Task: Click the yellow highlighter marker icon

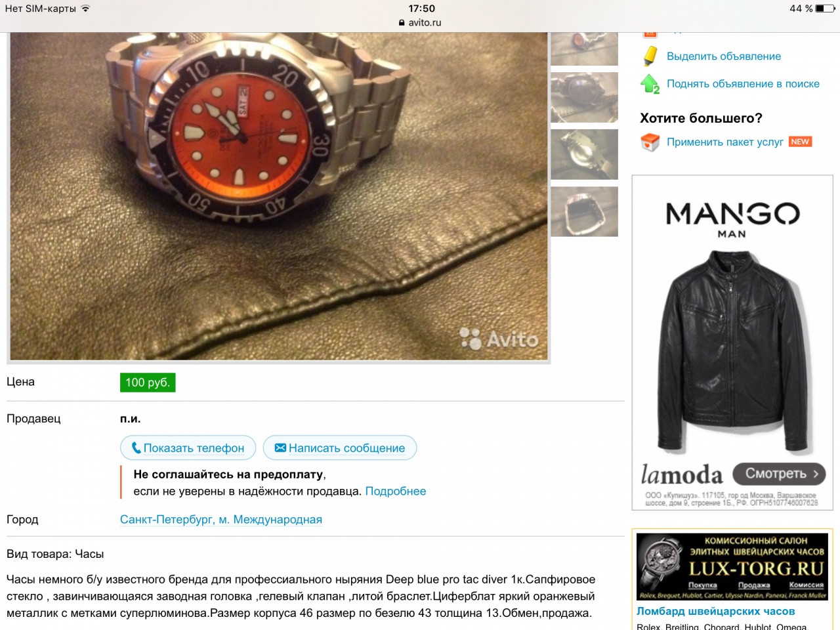Action: coord(650,56)
